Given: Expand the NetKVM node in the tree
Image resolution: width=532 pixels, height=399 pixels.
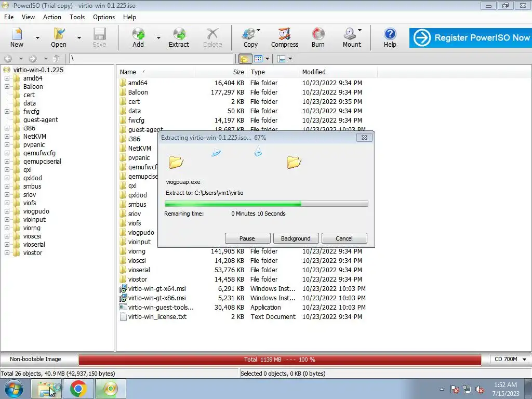Looking at the screenshot, I should 7,137.
